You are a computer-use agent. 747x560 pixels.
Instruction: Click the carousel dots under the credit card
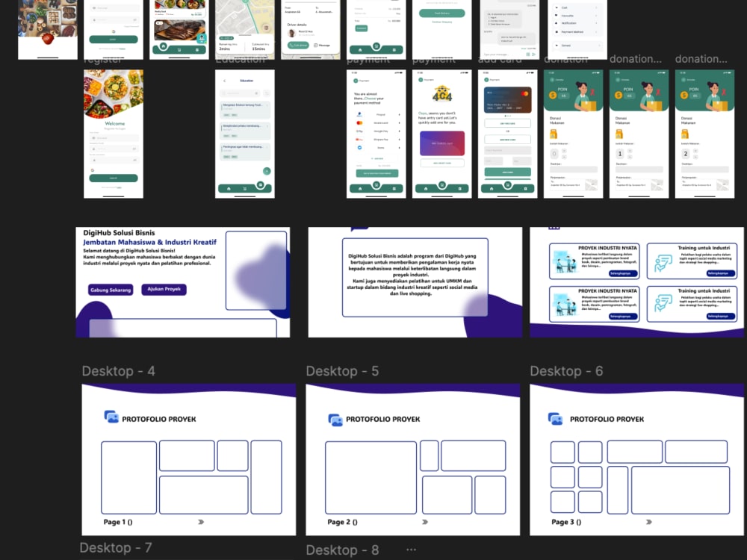507,116
